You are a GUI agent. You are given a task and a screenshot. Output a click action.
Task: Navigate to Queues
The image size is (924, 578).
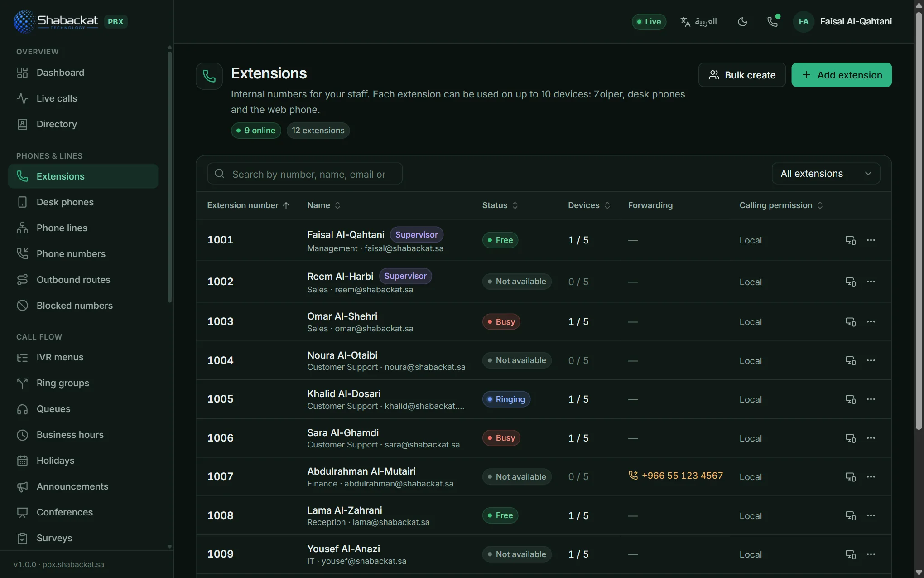83,409
